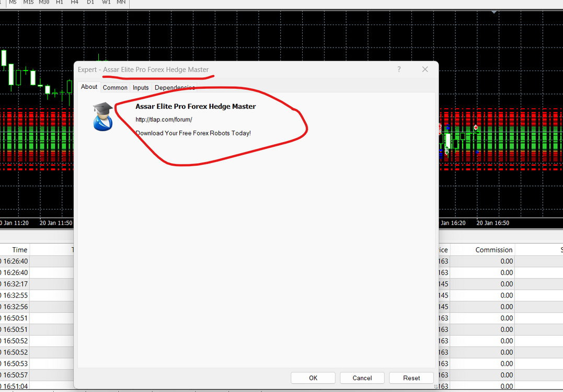
Task: Click chart time label '20 Jan 11:50'
Action: [x=55, y=223]
